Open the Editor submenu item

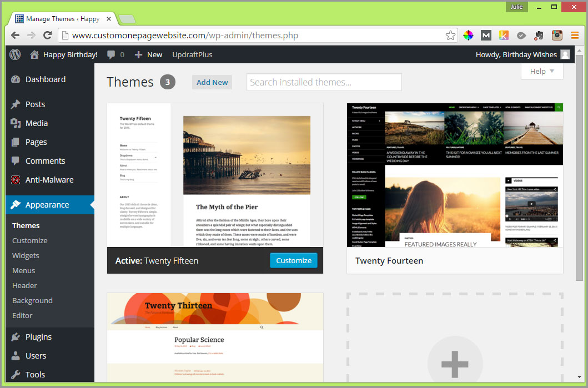point(22,315)
